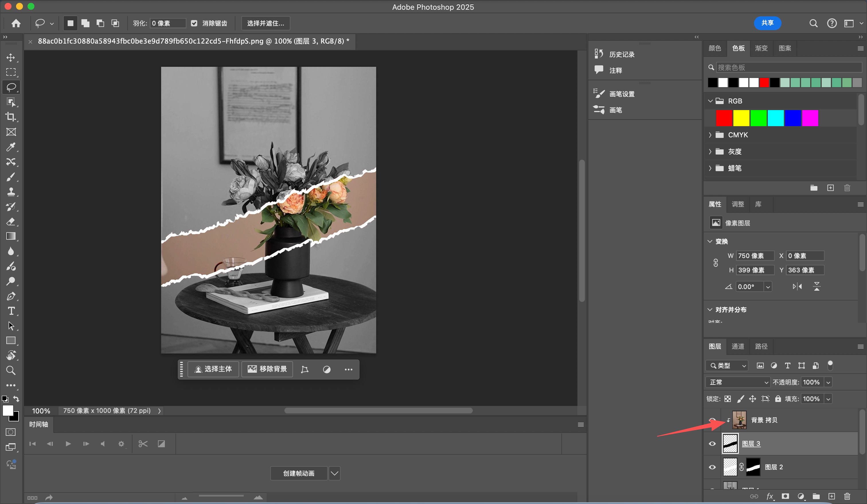Select the Clone Stamp tool

point(11,192)
